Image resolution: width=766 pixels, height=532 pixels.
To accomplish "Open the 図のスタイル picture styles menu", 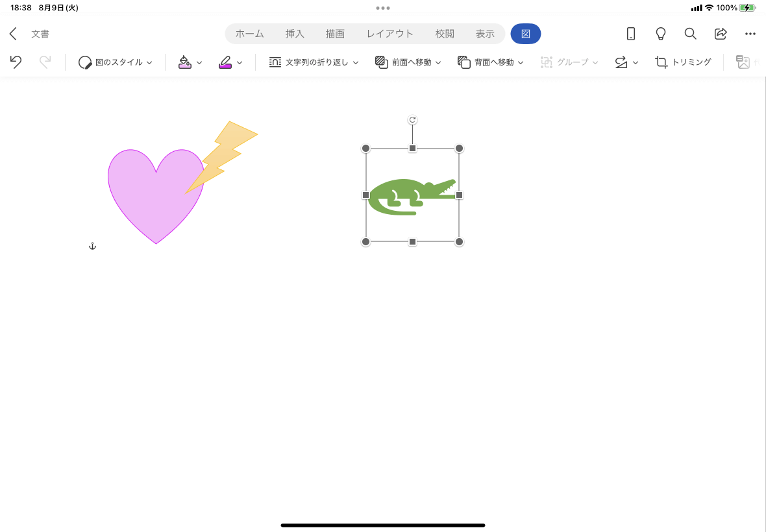I will (116, 62).
